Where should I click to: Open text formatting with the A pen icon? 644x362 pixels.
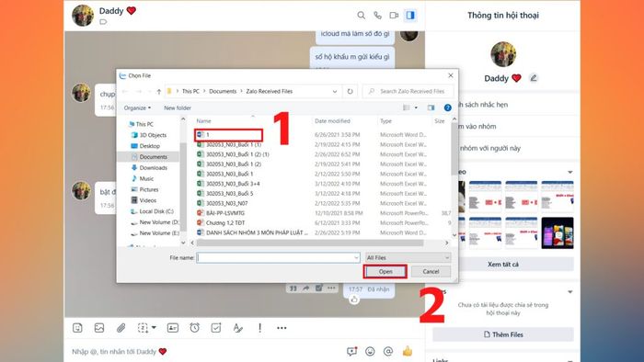click(x=237, y=328)
